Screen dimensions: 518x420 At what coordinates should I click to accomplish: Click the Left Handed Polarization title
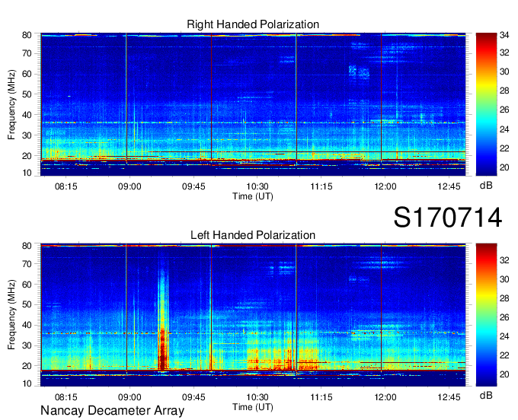[253, 235]
